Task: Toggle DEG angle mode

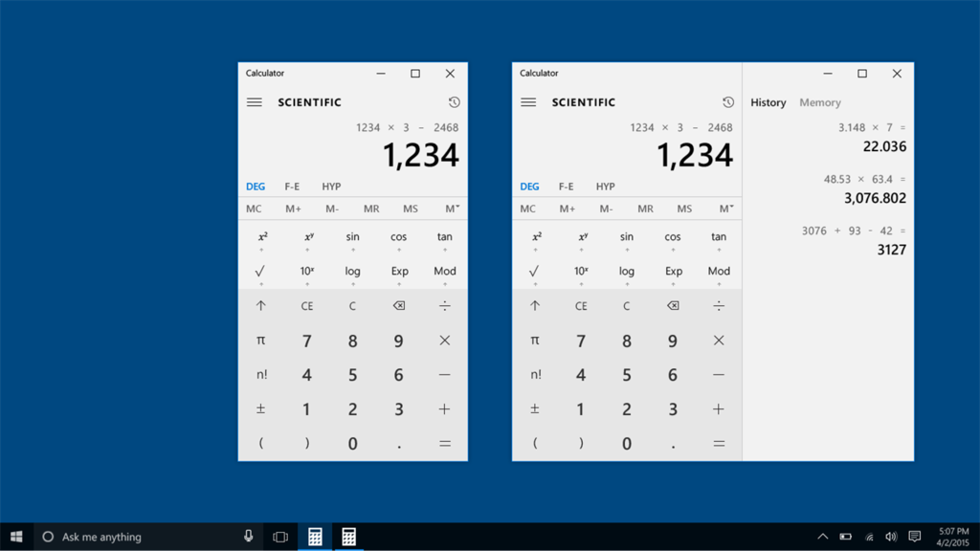Action: 256,186
